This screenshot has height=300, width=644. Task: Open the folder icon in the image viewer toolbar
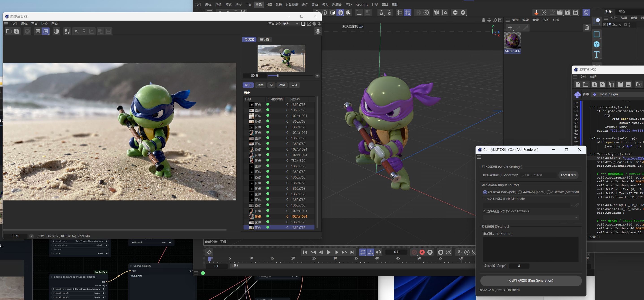9,31
